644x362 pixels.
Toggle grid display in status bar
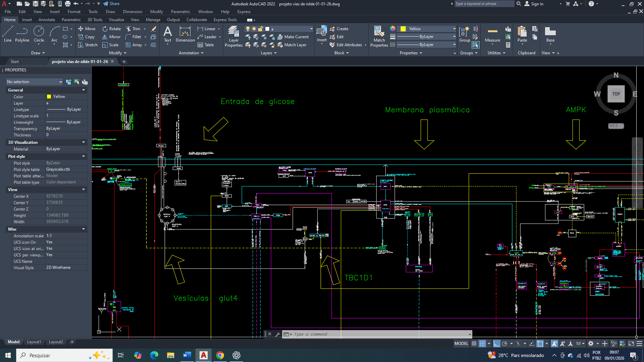[474, 344]
